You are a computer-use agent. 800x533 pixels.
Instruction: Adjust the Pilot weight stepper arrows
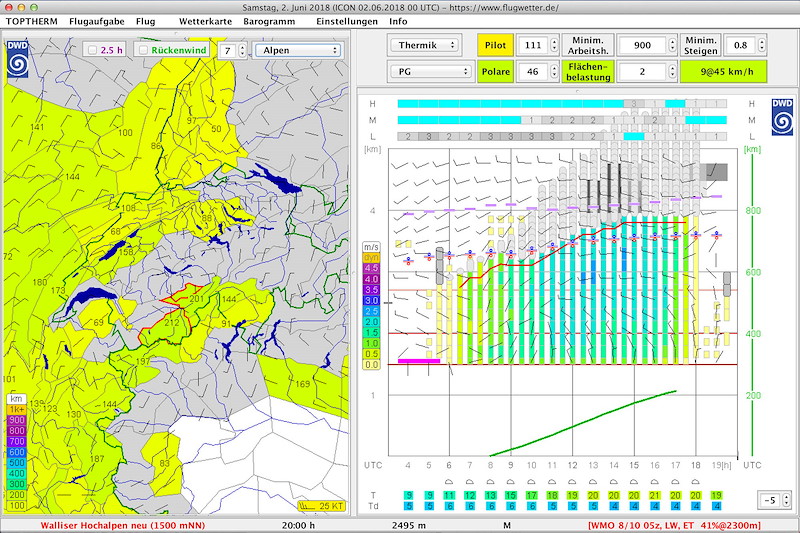coord(554,45)
